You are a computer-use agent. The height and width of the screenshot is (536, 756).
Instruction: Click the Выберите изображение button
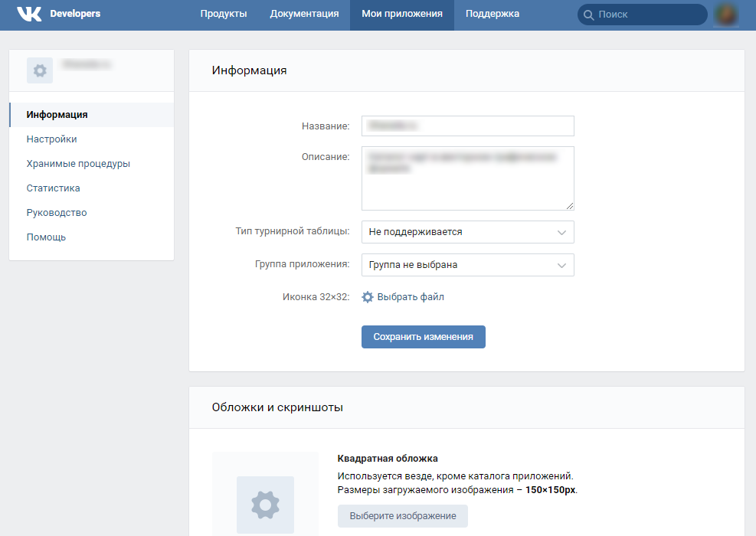(402, 516)
